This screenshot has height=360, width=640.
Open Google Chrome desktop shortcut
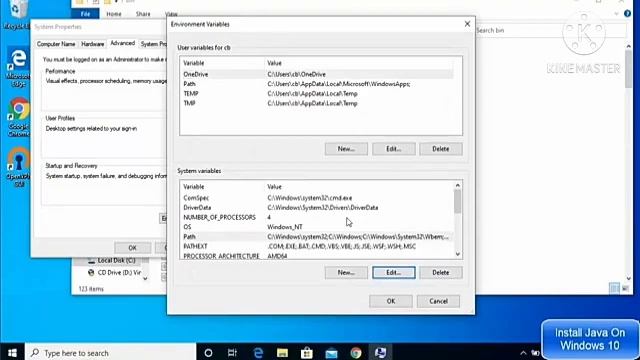pyautogui.click(x=18, y=117)
